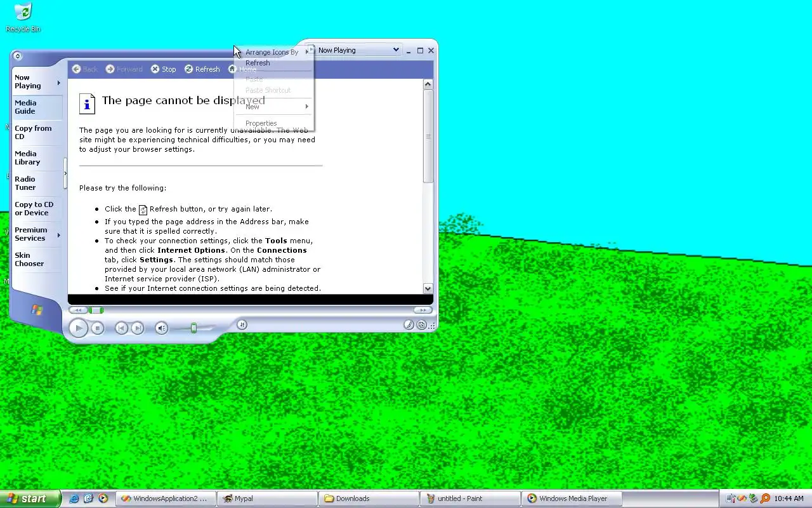Click the orange pill tray icon
The image size is (812, 508).
[742, 498]
